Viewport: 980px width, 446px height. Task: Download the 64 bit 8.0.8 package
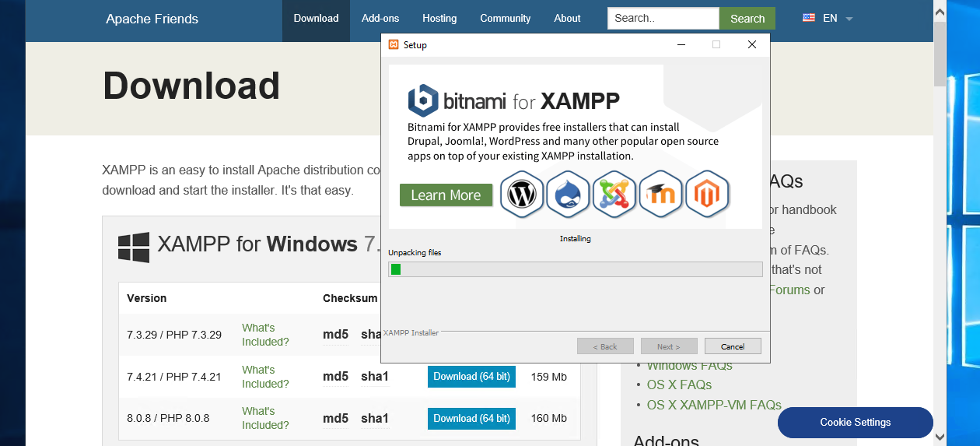coord(471,418)
